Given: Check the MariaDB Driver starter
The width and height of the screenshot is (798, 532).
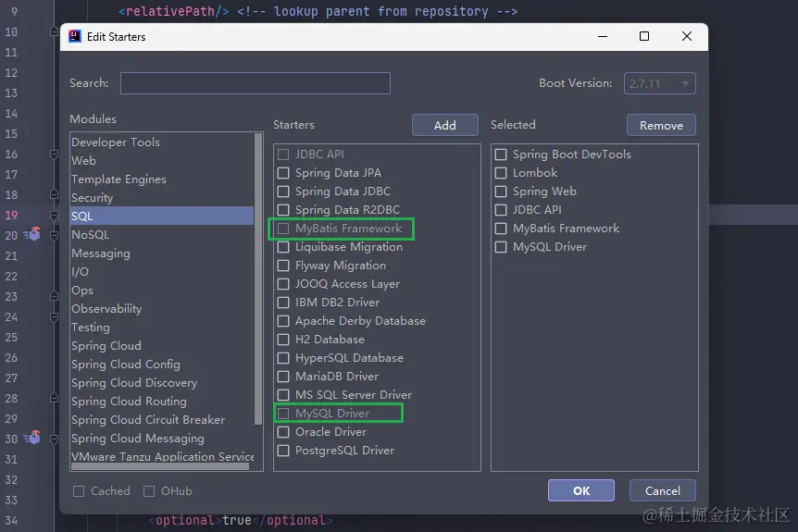Looking at the screenshot, I should tap(283, 377).
